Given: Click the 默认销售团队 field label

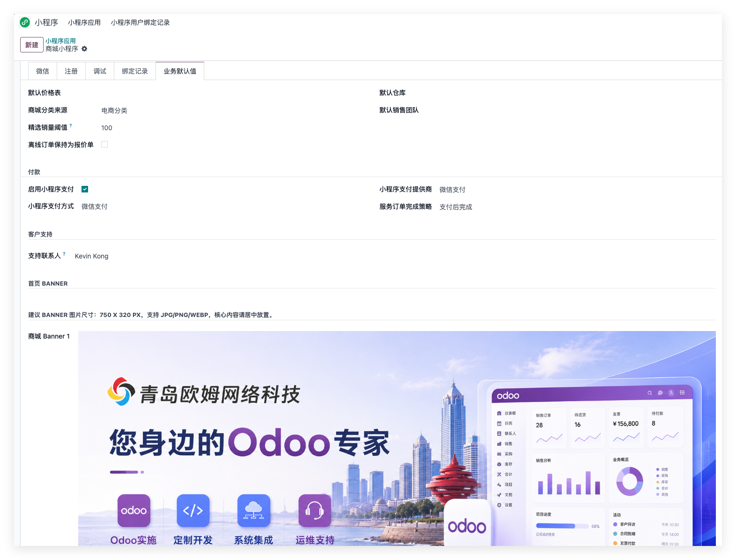Looking at the screenshot, I should pos(399,110).
